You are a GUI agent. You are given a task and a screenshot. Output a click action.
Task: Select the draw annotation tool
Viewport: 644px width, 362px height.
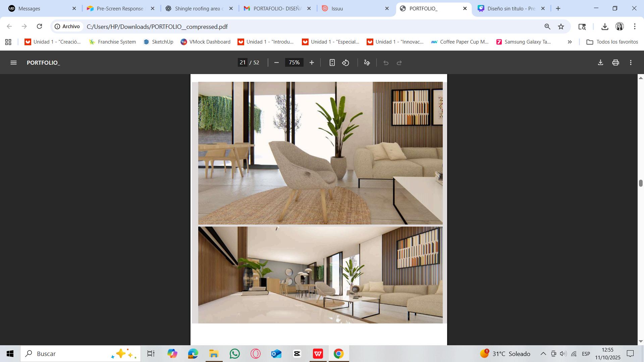(x=367, y=63)
